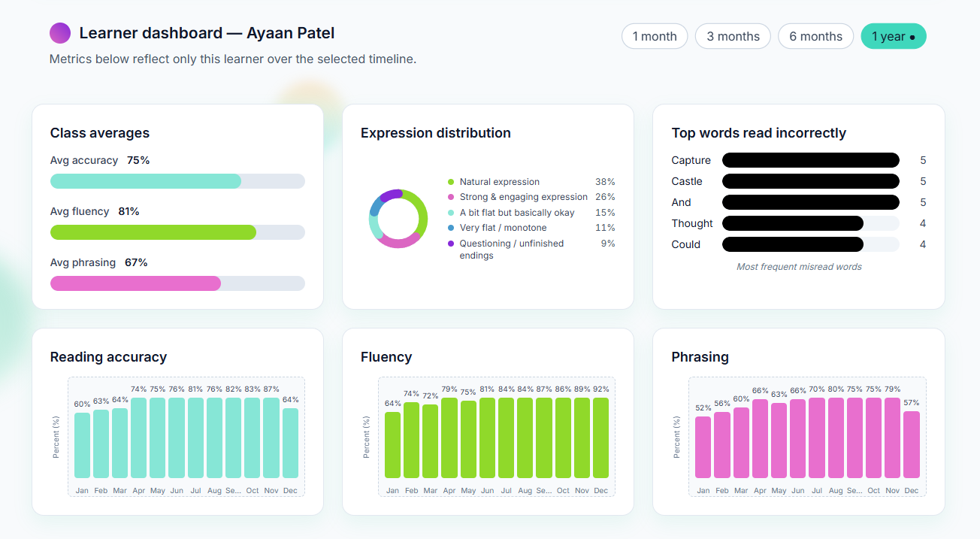Click the Strong & engaging expression pink dot
The image size is (980, 539).
click(x=451, y=196)
